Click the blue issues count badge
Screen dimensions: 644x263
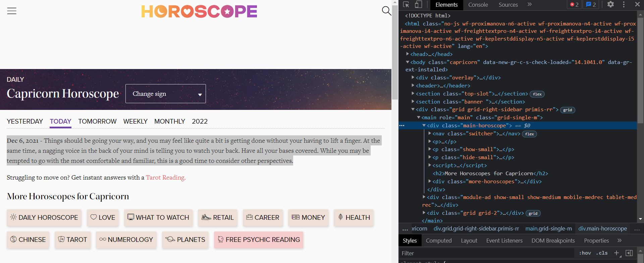(591, 5)
